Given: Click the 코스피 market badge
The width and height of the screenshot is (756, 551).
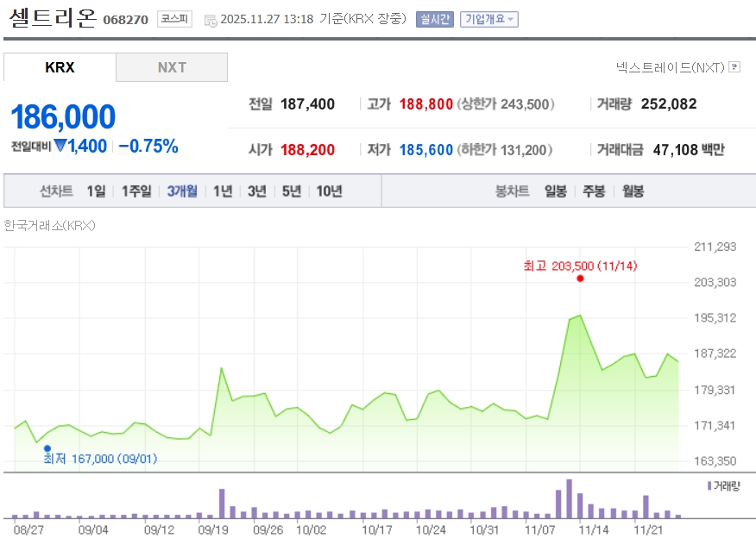Looking at the screenshot, I should (175, 19).
